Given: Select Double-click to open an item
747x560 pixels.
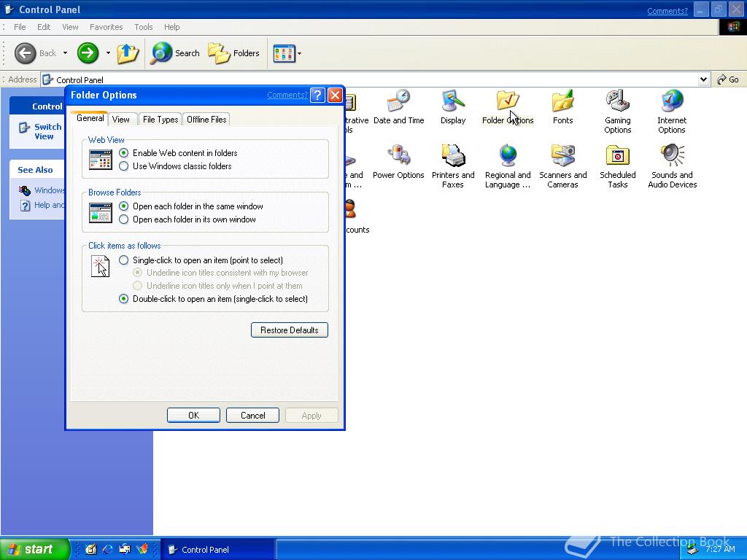Looking at the screenshot, I should 124,299.
